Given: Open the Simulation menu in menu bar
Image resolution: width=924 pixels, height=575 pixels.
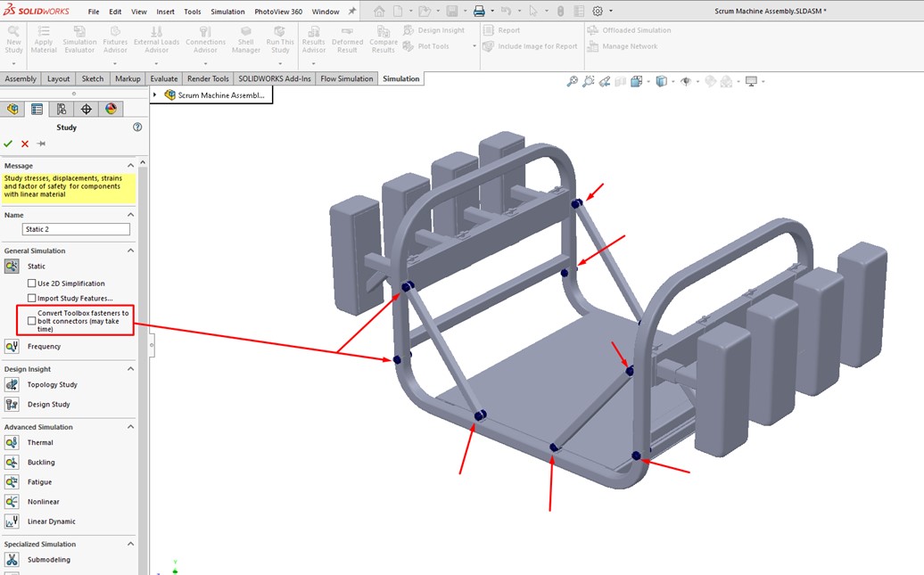Looking at the screenshot, I should click(227, 12).
